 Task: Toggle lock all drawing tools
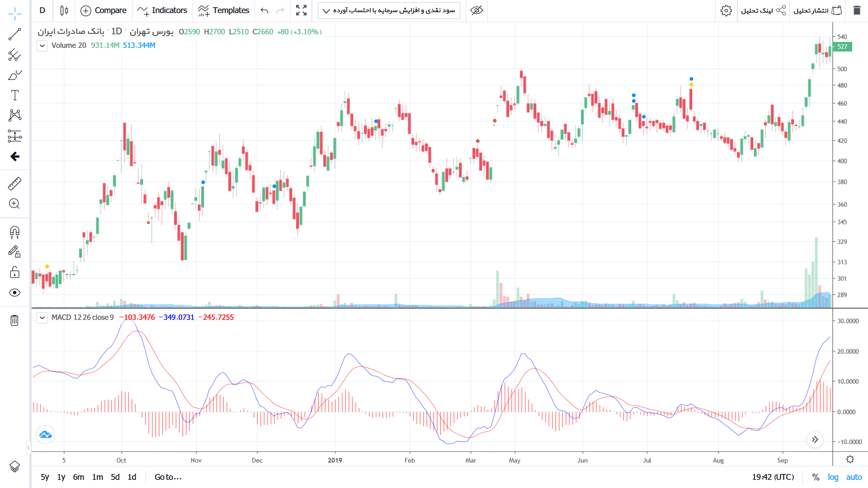14,272
